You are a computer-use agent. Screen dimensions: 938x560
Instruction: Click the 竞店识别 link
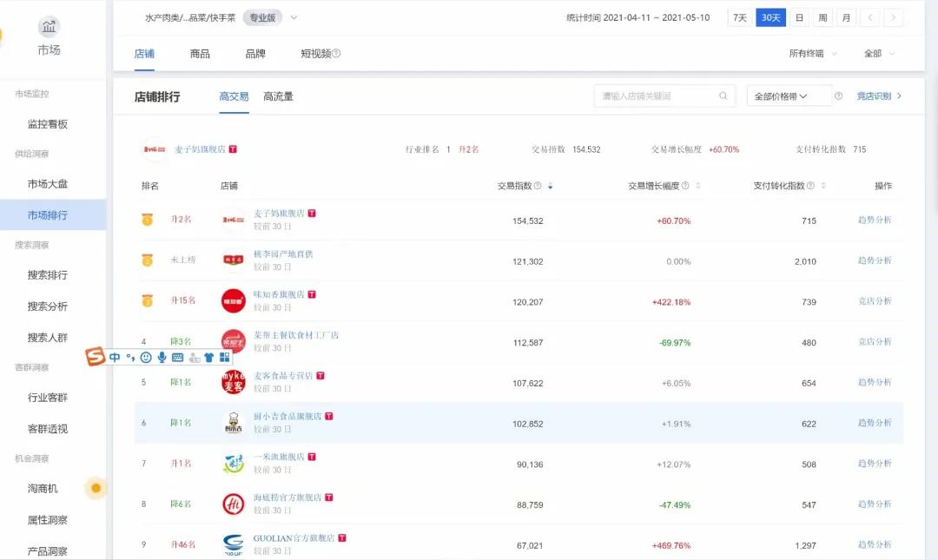[x=877, y=96]
